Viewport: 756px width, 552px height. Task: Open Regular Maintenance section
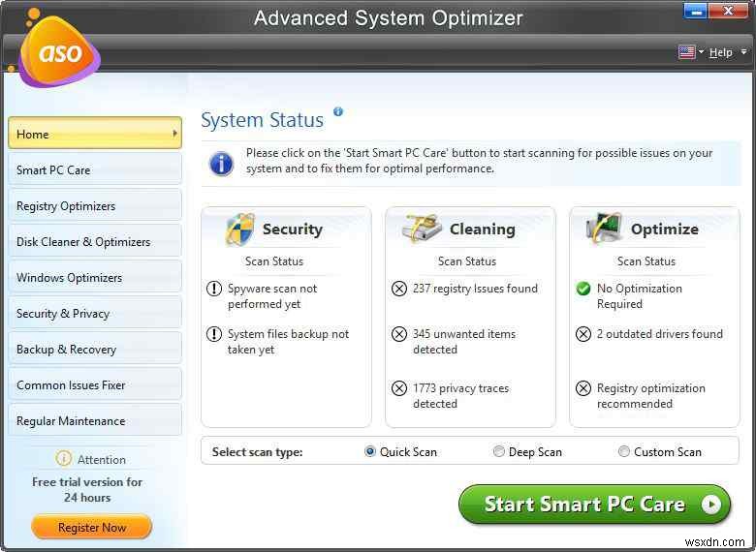pos(95,421)
